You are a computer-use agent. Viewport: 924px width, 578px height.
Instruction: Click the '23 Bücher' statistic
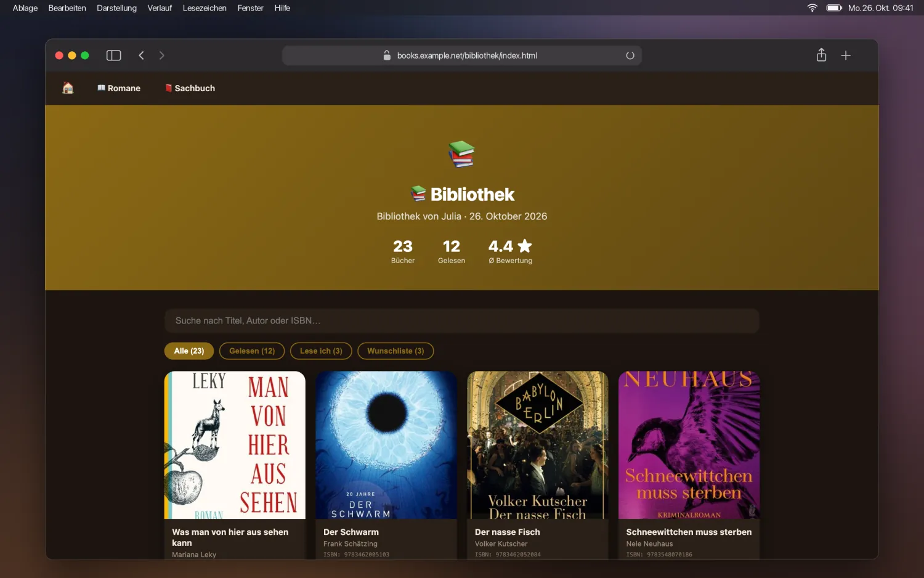tap(403, 251)
